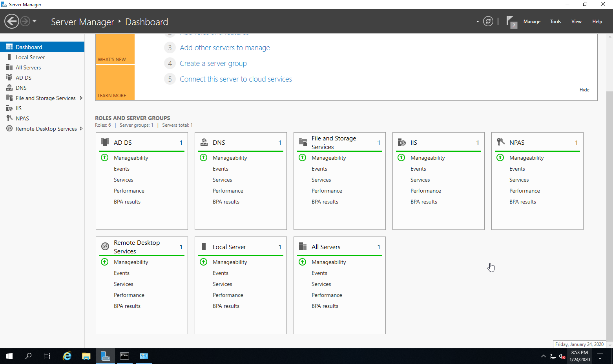Click the forward navigation arrow button
The height and width of the screenshot is (364, 613).
(x=25, y=21)
